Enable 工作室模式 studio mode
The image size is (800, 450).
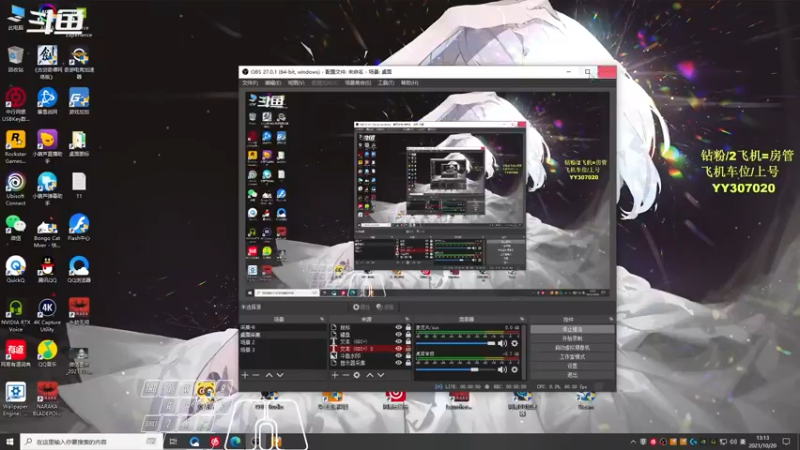[572, 357]
